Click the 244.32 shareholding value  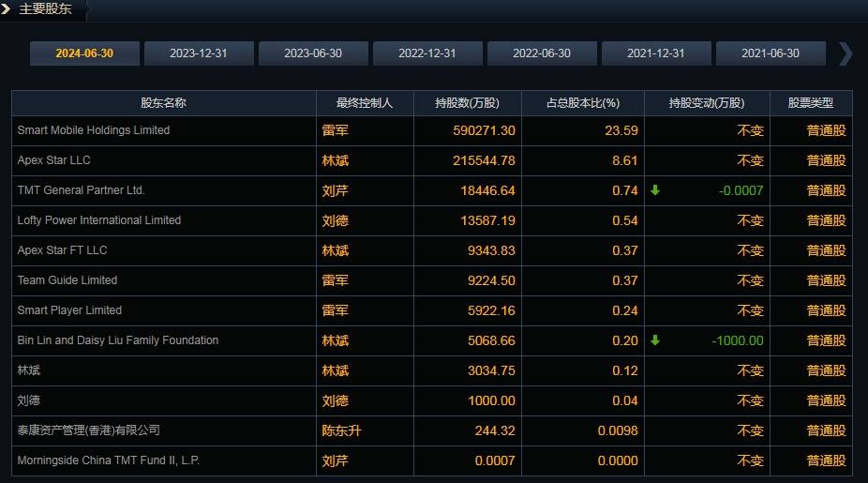pyautogui.click(x=495, y=430)
